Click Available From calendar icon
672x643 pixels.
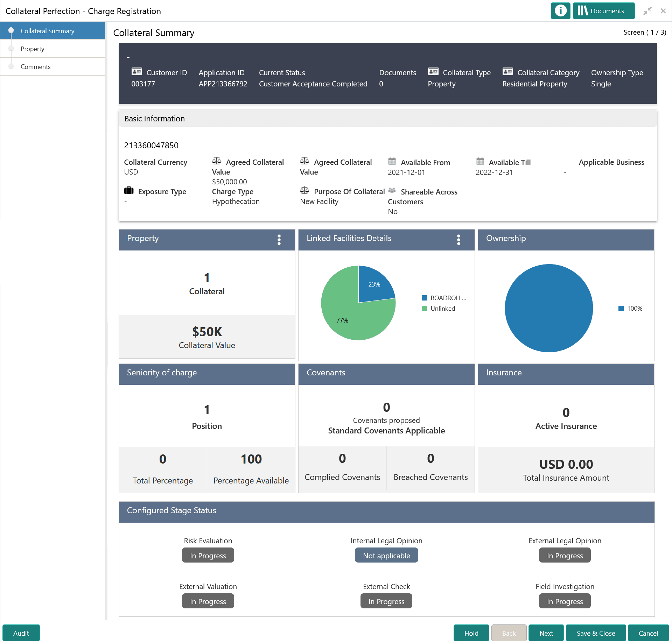pos(392,161)
